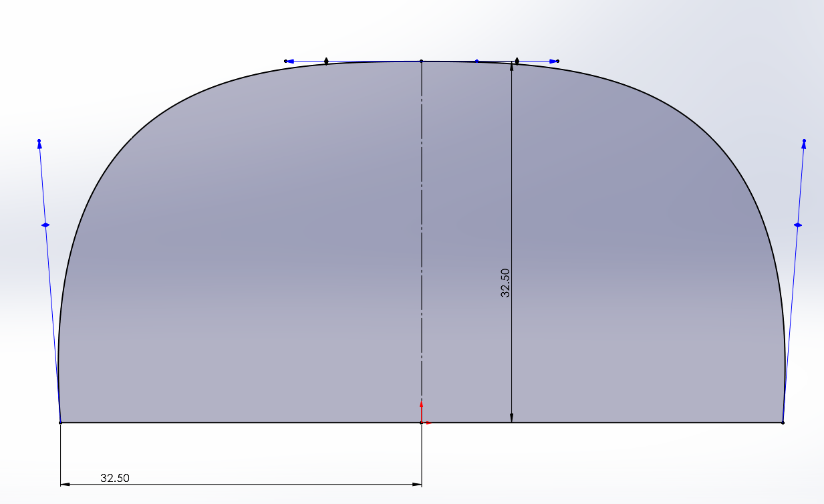824x504 pixels.
Task: Click the left arrow tip of top handle
Action: point(288,61)
